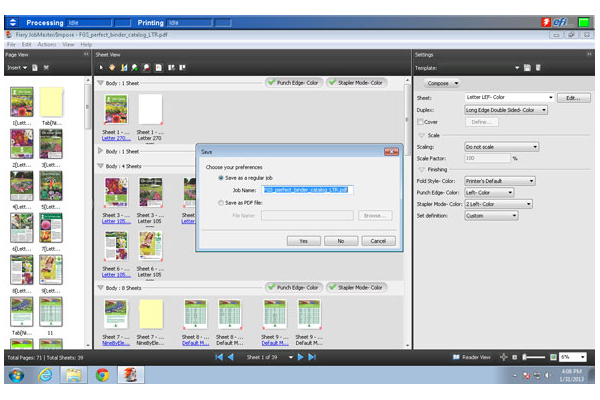Screen dimensions: 600x400
Task: Select the hand pan tool in Sheet View
Action: (x=111, y=67)
